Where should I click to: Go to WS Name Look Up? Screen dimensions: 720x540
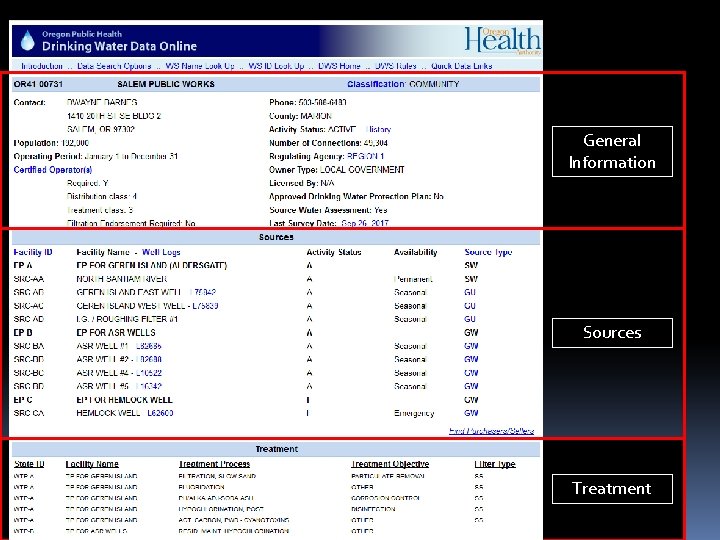[200, 66]
